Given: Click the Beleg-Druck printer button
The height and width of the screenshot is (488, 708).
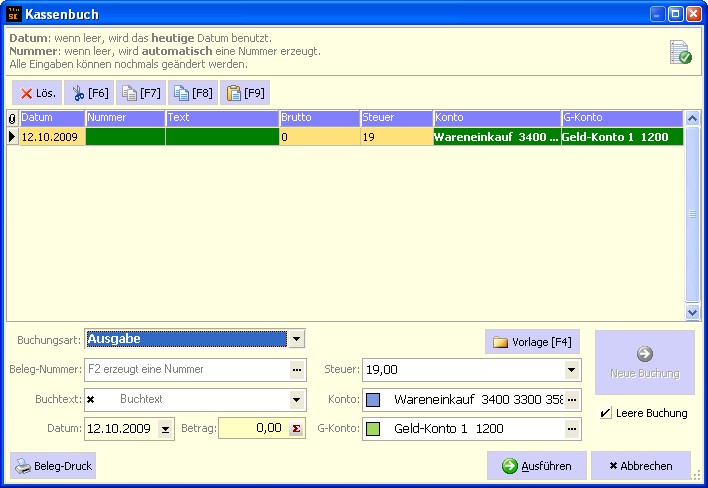Looking at the screenshot, I should click(x=53, y=466).
